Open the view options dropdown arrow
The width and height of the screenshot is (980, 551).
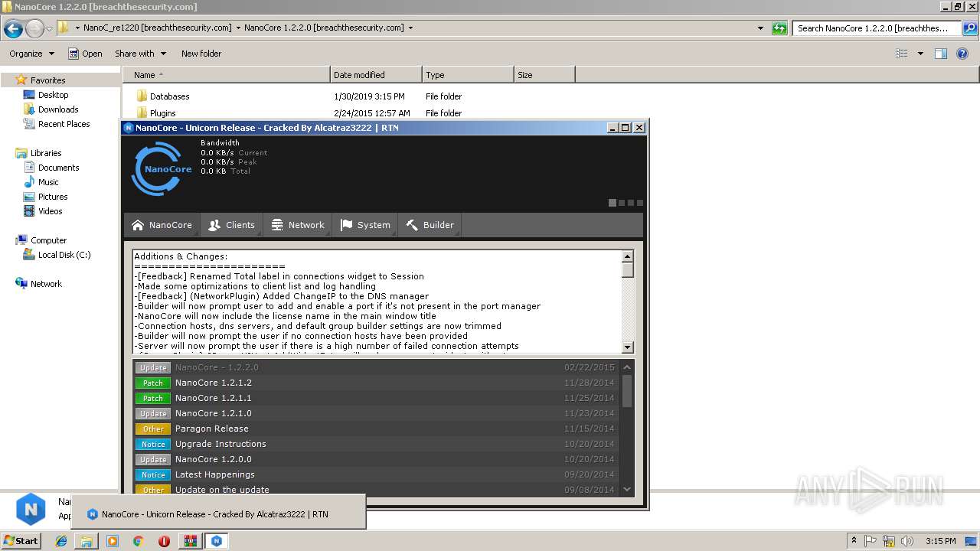(x=920, y=54)
